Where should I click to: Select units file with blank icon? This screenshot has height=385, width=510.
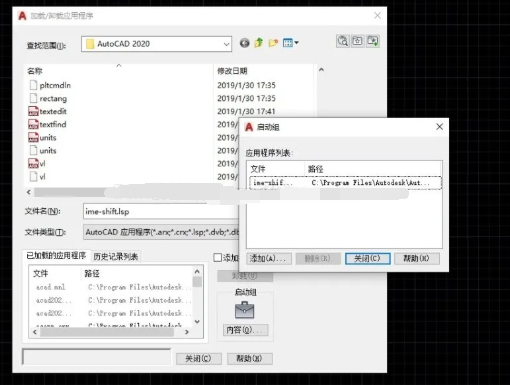[x=43, y=150]
